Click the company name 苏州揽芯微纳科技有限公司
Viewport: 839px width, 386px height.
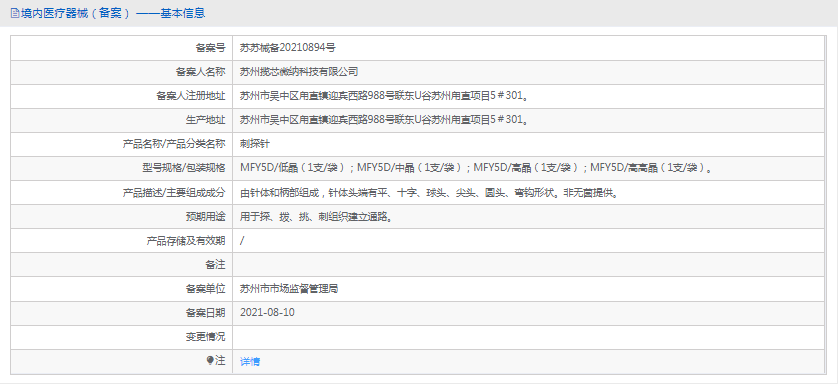[x=299, y=72]
